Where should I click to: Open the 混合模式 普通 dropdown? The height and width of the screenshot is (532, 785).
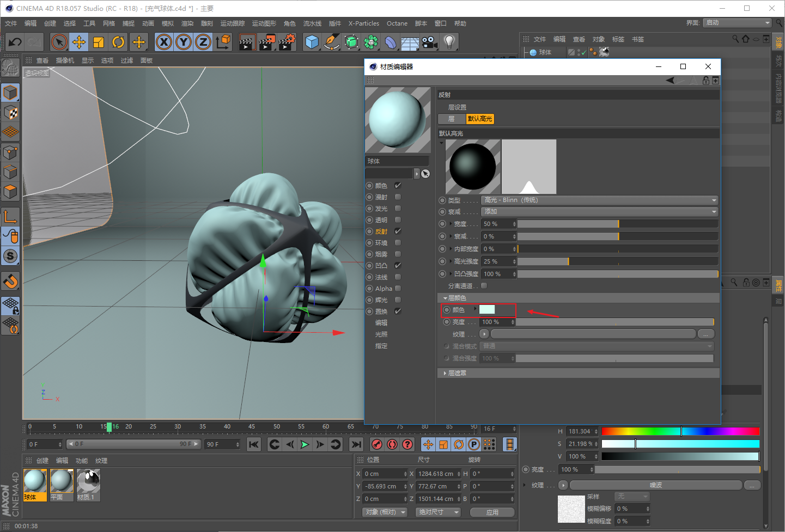[x=597, y=346]
